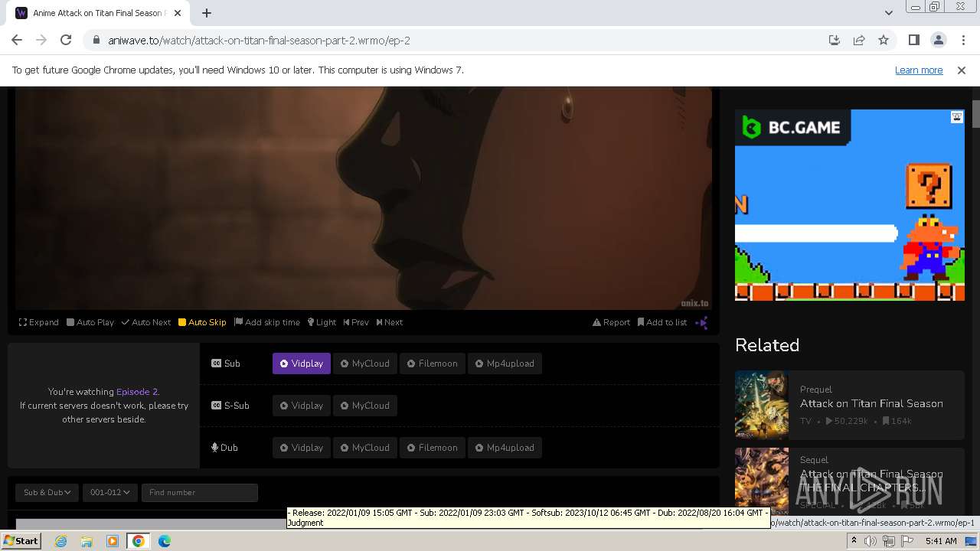Go to Prev episode
980x551 pixels.
[x=356, y=322]
